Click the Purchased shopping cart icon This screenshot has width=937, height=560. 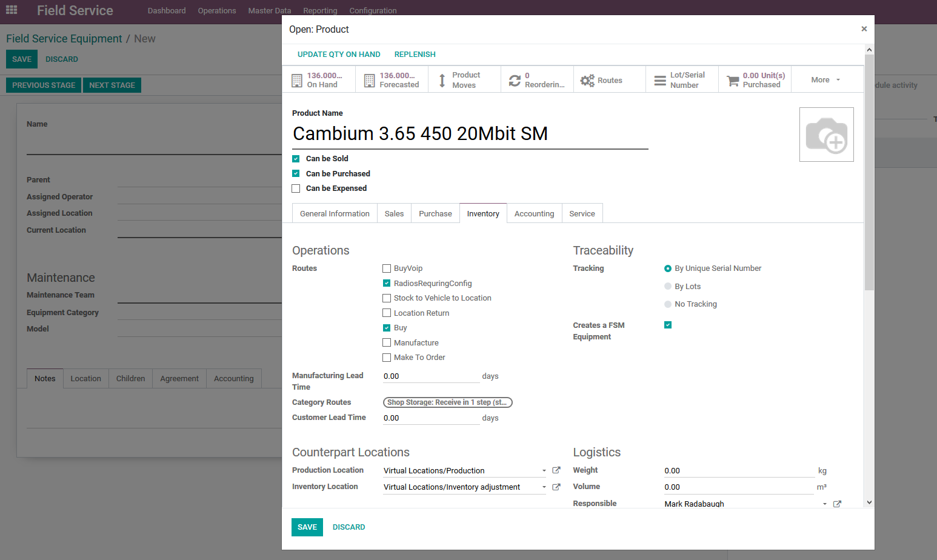click(x=732, y=79)
